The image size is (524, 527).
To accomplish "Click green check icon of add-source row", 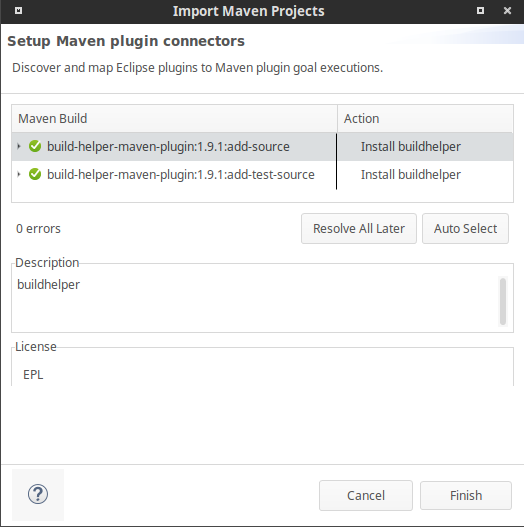I will click(x=35, y=146).
